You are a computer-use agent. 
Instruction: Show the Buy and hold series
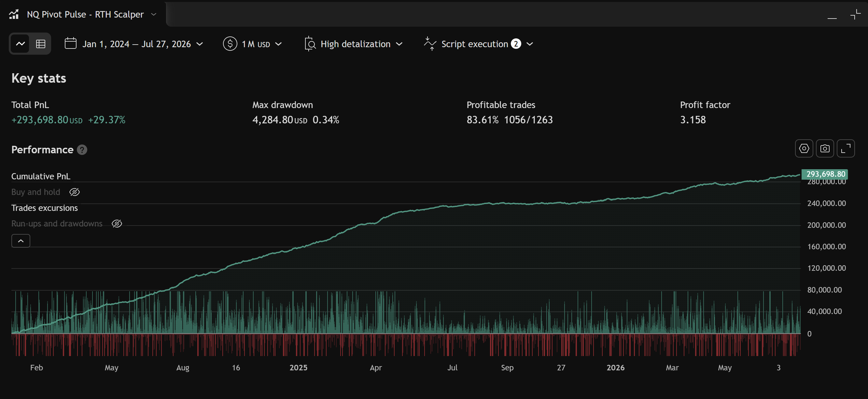75,192
